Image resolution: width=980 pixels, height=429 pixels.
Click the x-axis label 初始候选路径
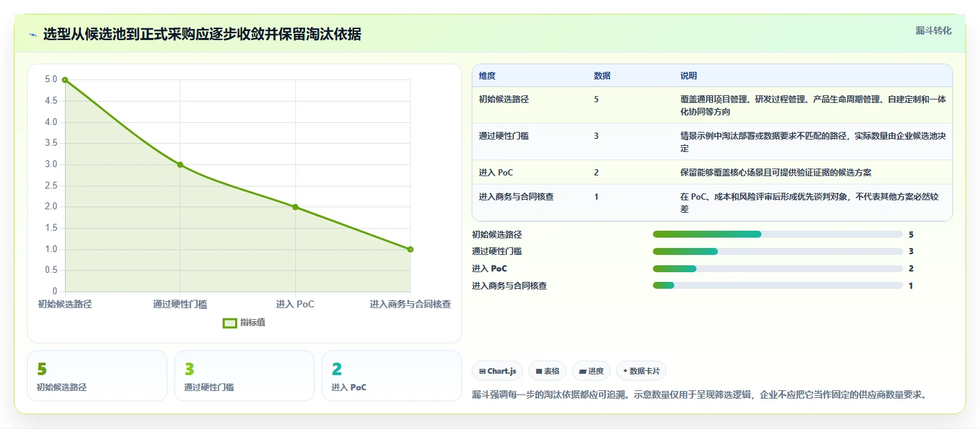pyautogui.click(x=65, y=304)
